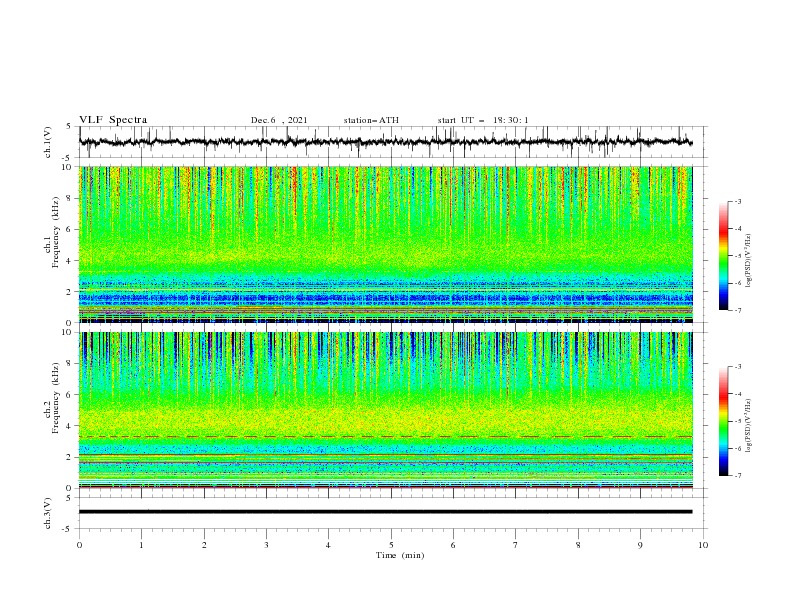Click the ch.3 black voltage trace

[385, 512]
